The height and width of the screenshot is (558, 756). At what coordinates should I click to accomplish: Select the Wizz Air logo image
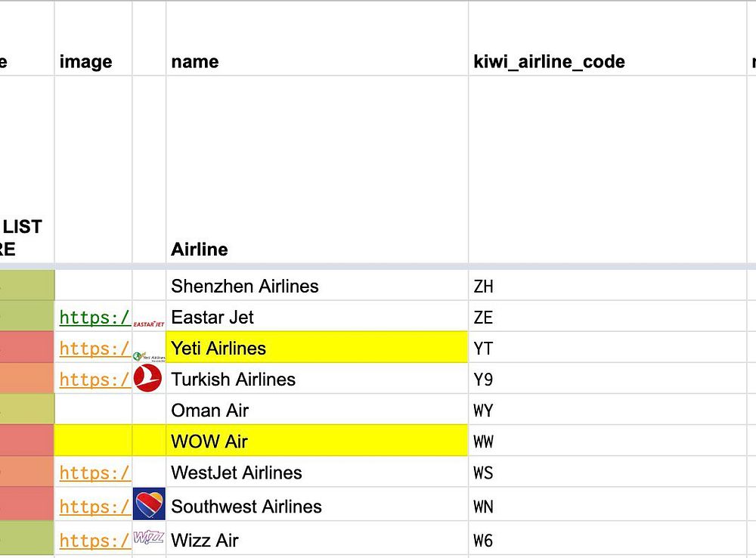coord(149,538)
